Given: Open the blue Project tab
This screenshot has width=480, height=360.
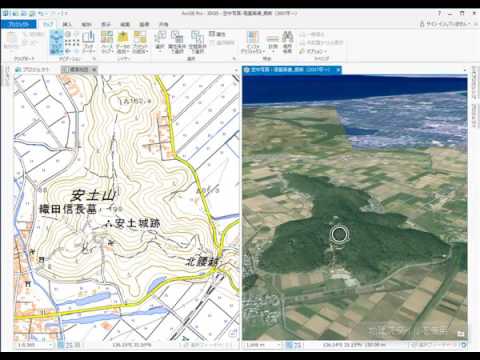Looking at the screenshot, I should [18, 24].
